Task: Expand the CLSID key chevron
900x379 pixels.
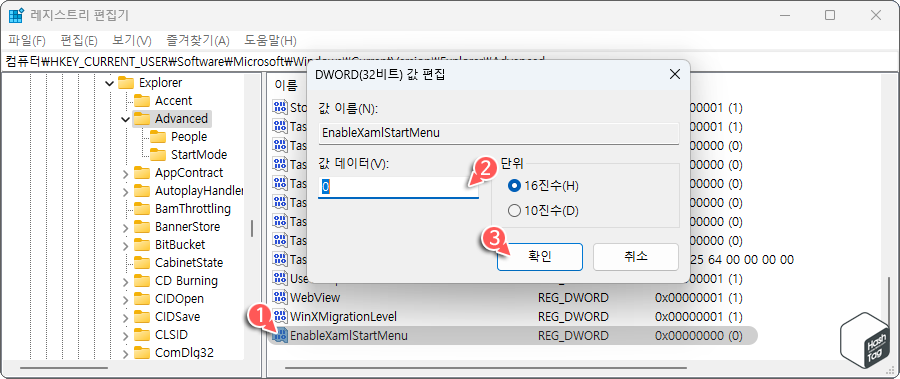Action: pos(126,335)
